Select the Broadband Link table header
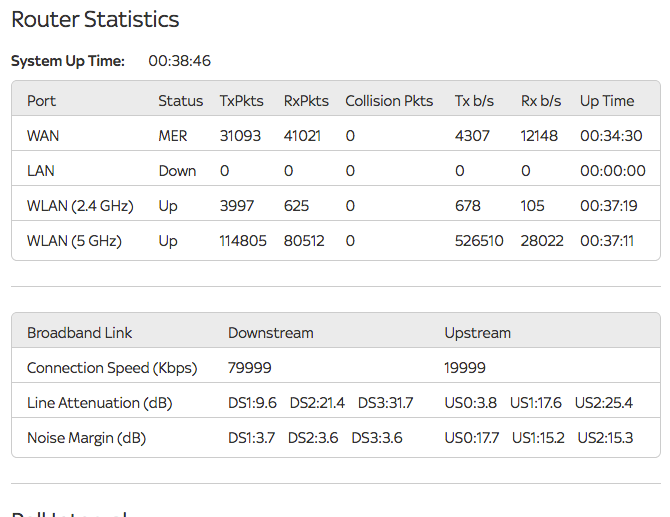The height and width of the screenshot is (517, 670). click(x=80, y=333)
